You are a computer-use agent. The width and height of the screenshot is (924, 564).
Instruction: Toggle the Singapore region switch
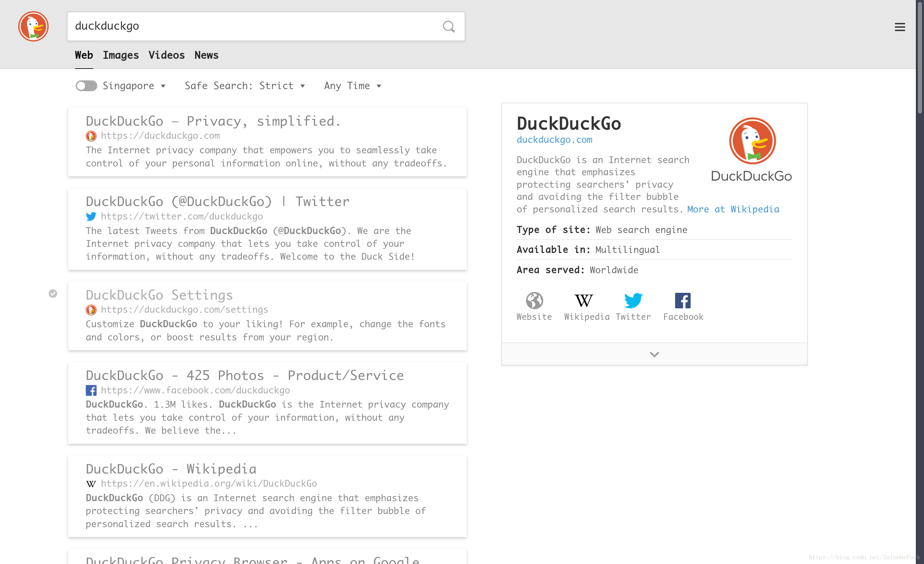click(86, 86)
